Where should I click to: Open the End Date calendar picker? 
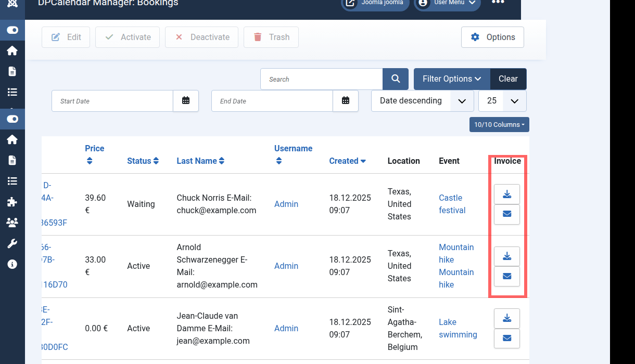point(346,101)
